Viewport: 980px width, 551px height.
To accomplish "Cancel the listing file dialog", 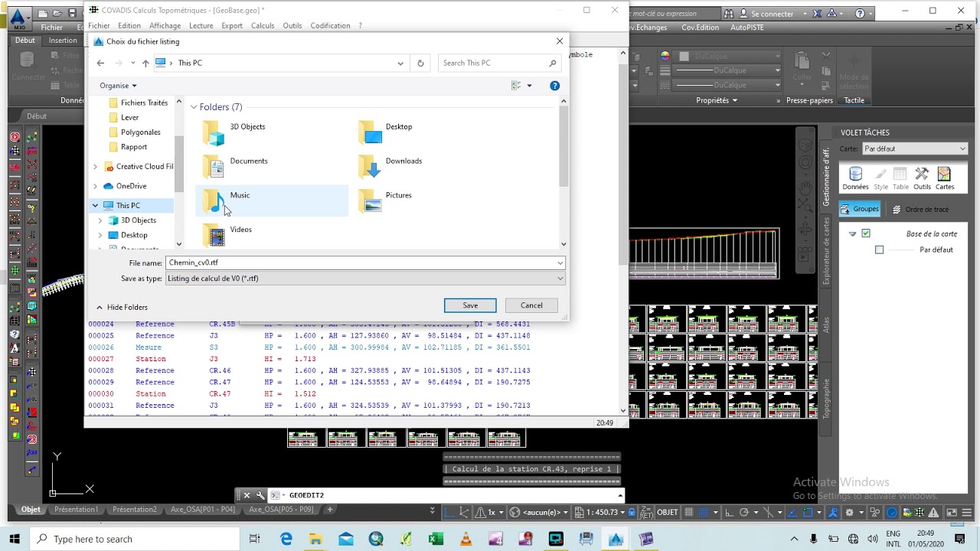I will pyautogui.click(x=531, y=305).
